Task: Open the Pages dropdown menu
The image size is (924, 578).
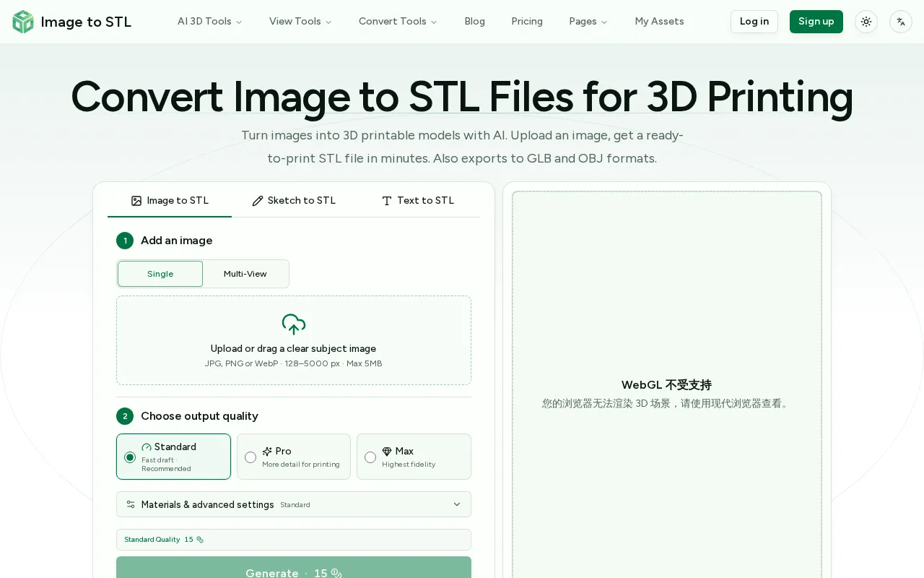Action: pos(588,22)
